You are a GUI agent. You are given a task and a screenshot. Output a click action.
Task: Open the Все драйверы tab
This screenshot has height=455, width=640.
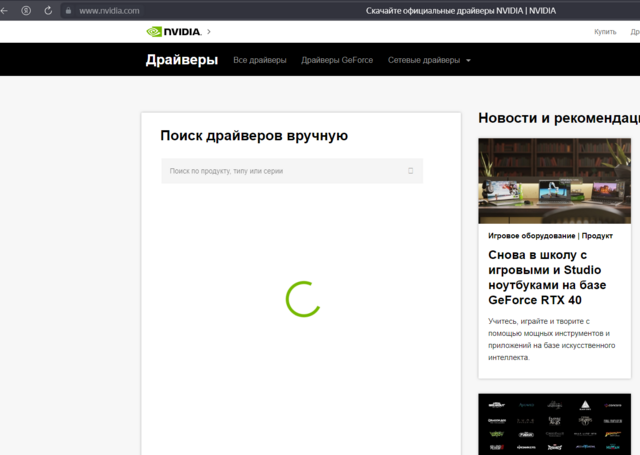click(x=259, y=60)
